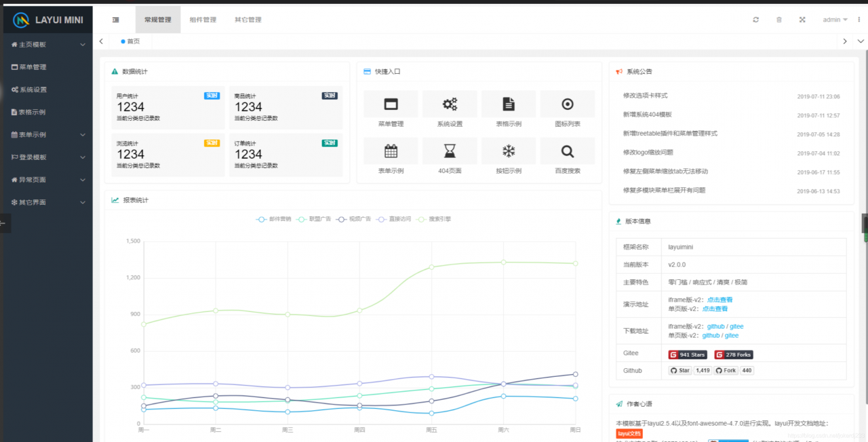Open announcement 新增treetable插件和菜单管理样式

pyautogui.click(x=670, y=134)
